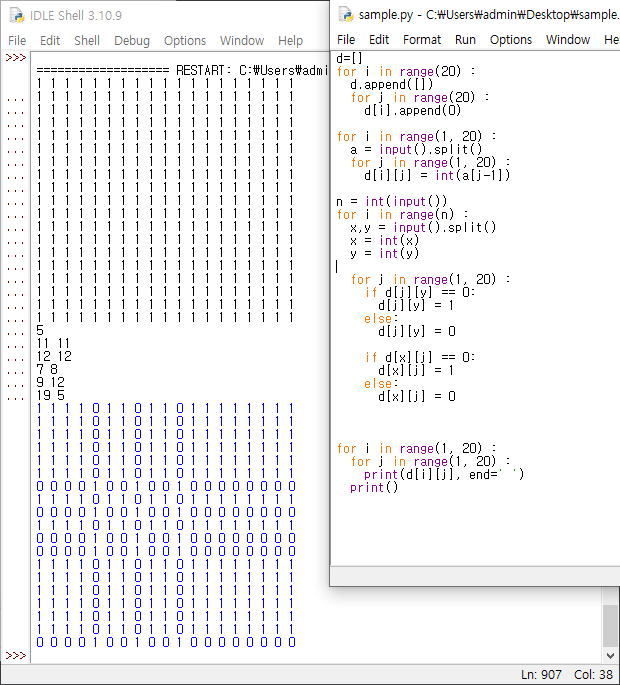Click the RESTART line in the shell

click(x=182, y=70)
